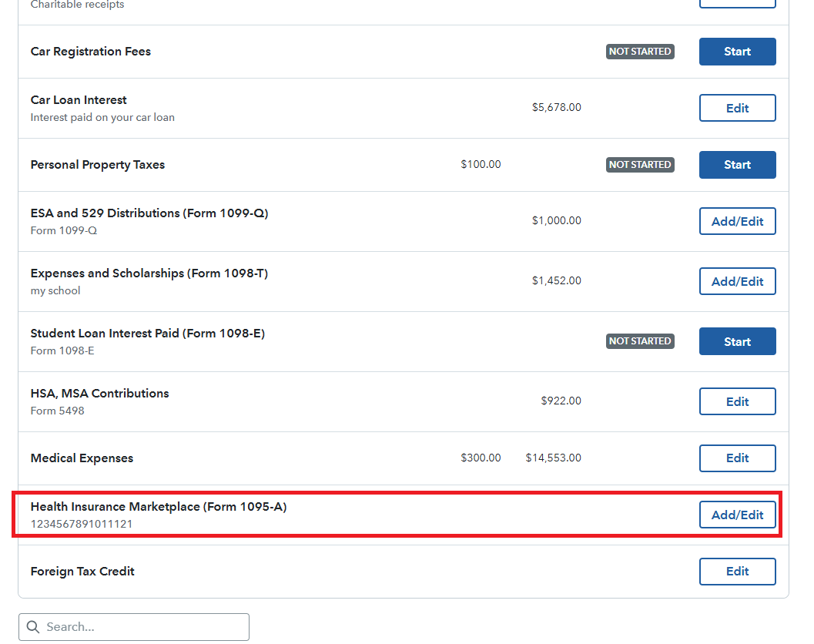814x644 pixels.
Task: Edit the HSA, MSA Contributions entry
Action: pyautogui.click(x=737, y=401)
